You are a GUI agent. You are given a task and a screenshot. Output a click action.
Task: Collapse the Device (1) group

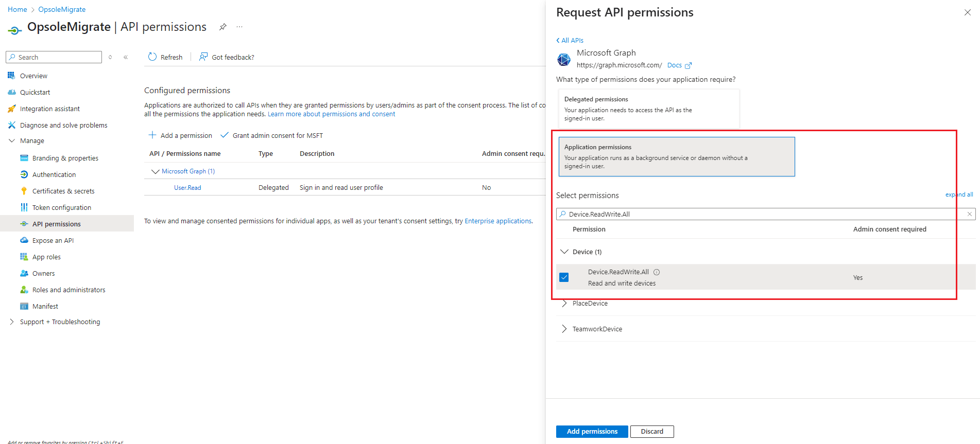click(564, 252)
